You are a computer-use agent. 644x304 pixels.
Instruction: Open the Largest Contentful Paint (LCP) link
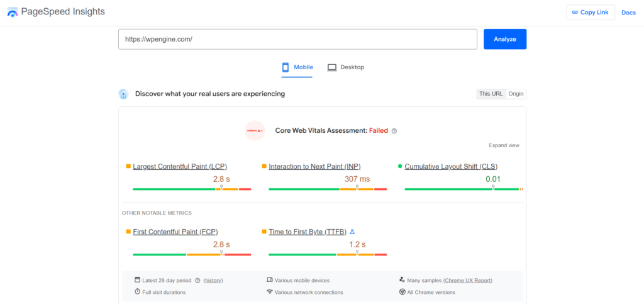click(180, 166)
